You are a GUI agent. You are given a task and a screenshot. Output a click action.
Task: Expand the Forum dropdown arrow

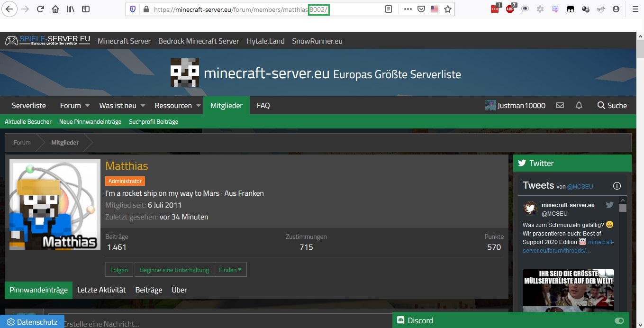[x=87, y=106]
